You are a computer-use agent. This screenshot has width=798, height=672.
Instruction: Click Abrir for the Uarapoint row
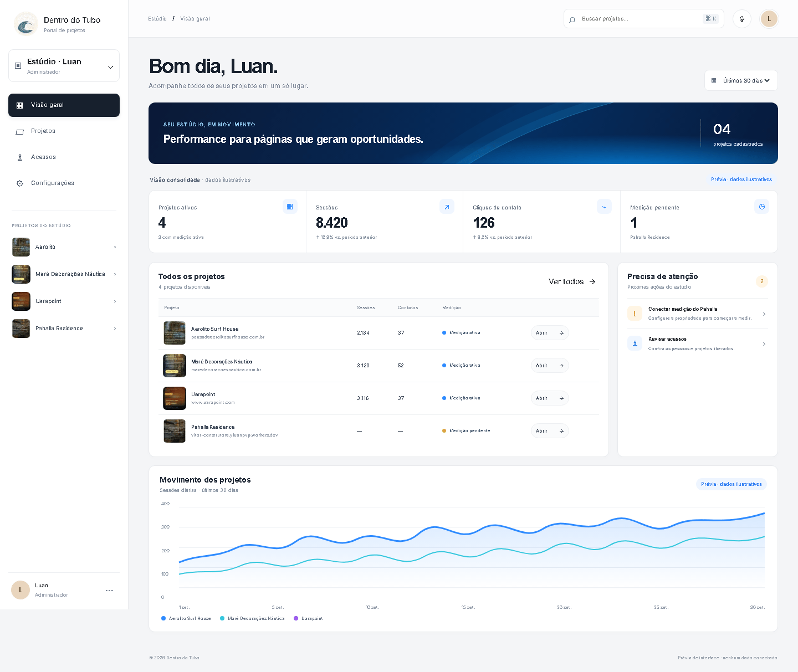click(550, 398)
